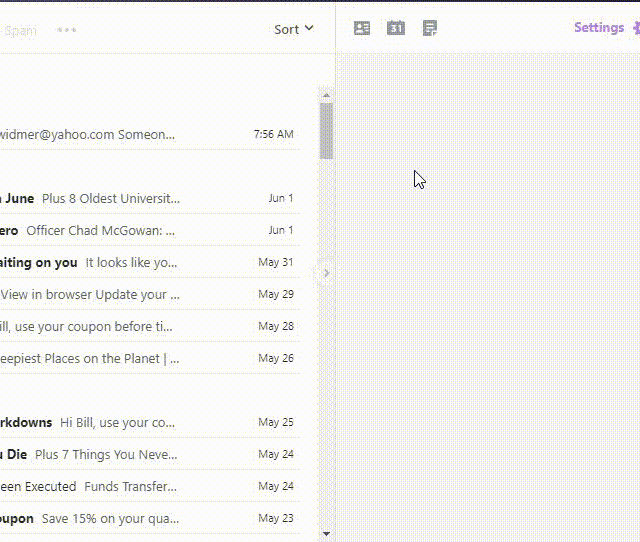Open the Calendar icon
The height and width of the screenshot is (542, 640).
pyautogui.click(x=396, y=28)
